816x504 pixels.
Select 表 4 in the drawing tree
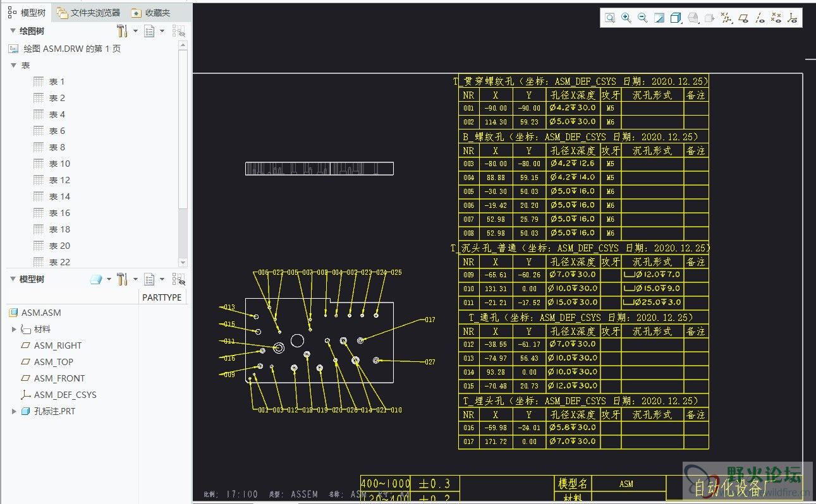pos(57,114)
